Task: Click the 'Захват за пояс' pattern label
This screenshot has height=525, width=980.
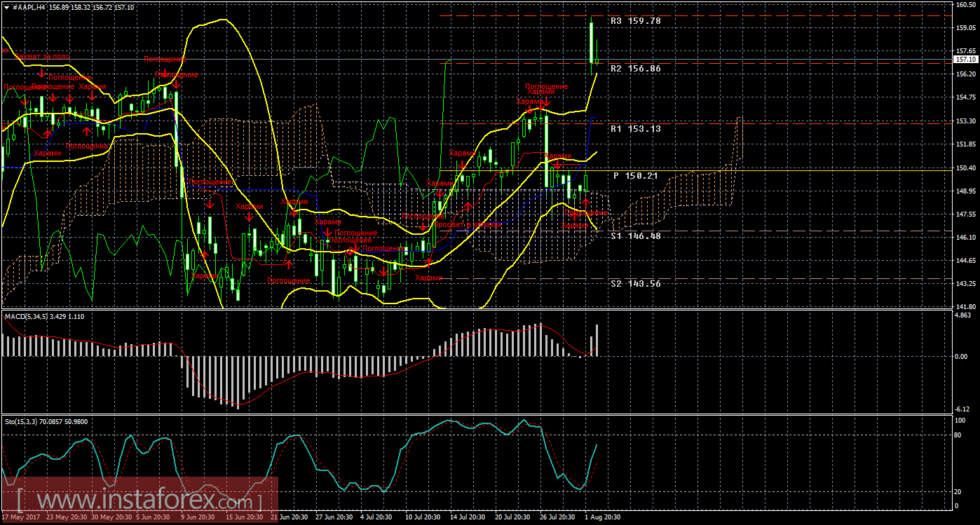Action: (x=42, y=56)
